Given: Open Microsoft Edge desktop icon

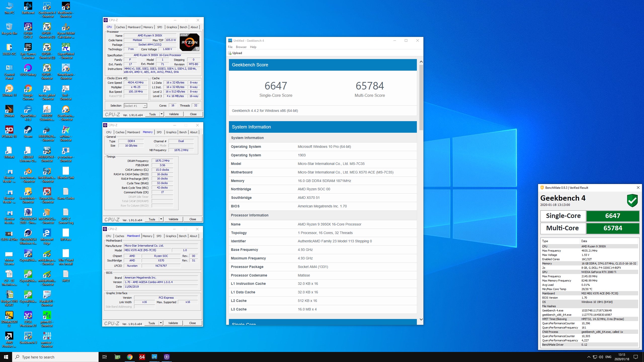Looking at the screenshot, I should 47,237.
